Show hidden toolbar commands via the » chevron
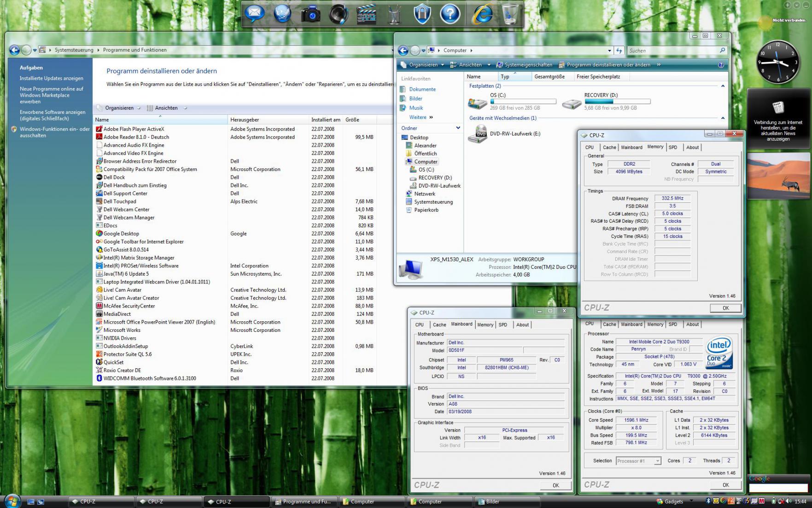The width and height of the screenshot is (812, 508). pos(659,65)
